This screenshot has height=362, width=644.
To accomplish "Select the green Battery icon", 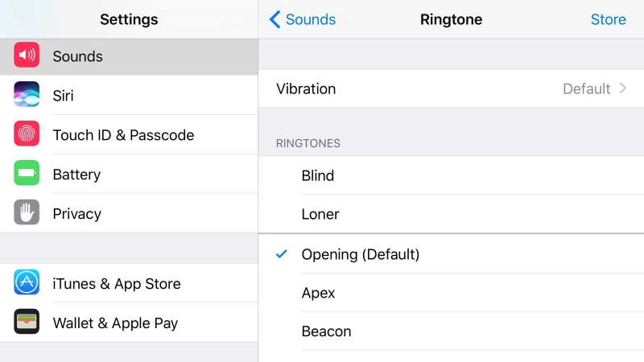I will click(x=27, y=174).
